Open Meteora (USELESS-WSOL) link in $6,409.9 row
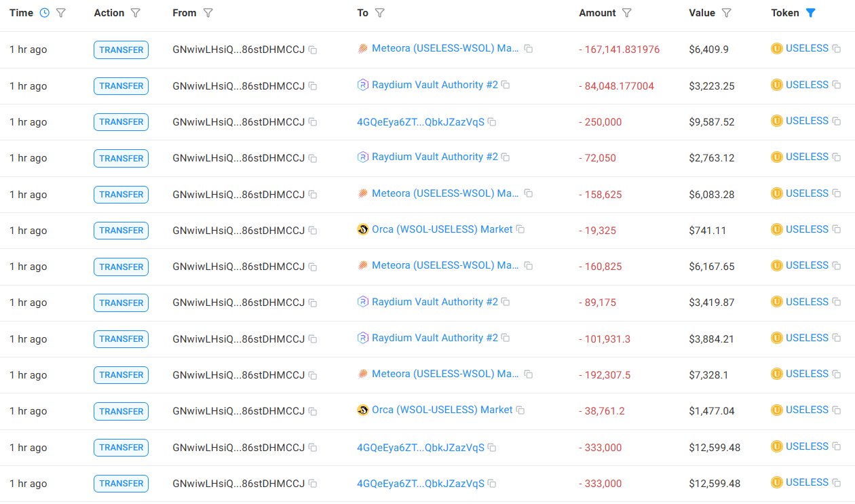The height and width of the screenshot is (504, 855). tap(446, 49)
